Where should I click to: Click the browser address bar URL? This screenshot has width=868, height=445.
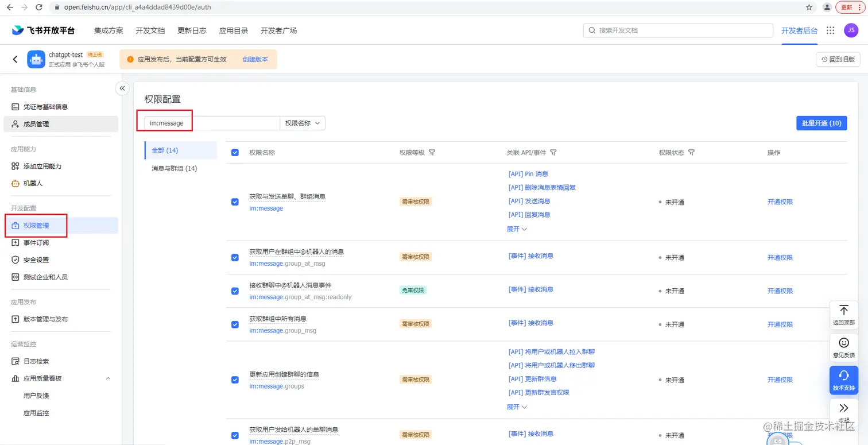pos(137,7)
